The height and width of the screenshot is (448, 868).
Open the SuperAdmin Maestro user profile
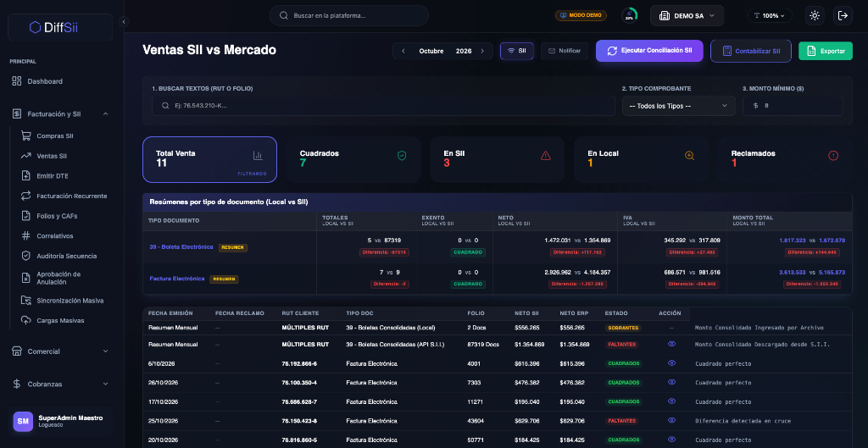[60, 421]
